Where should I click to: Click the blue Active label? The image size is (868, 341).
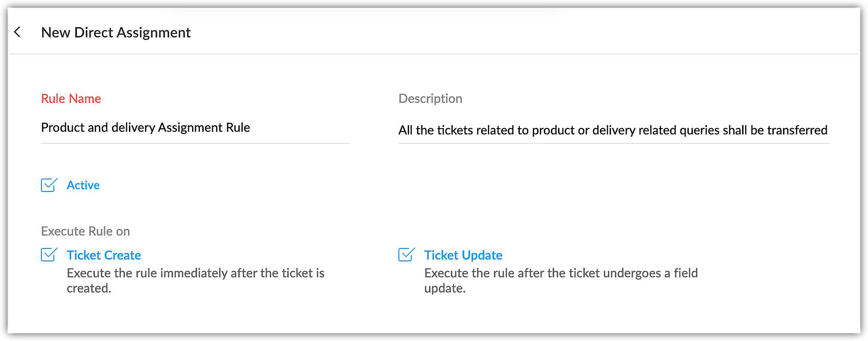[x=83, y=185]
